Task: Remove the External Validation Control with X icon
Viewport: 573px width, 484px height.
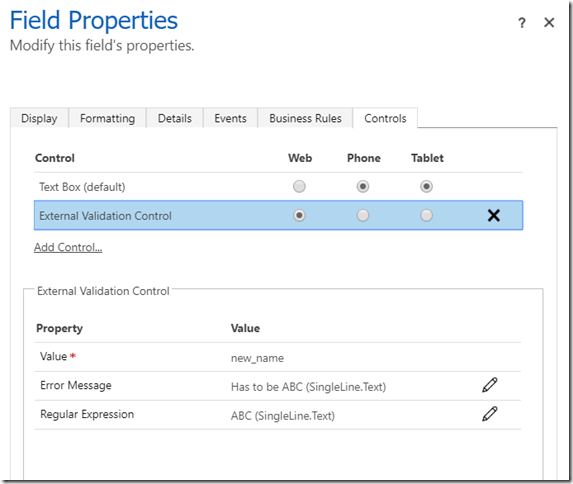Action: click(x=494, y=216)
